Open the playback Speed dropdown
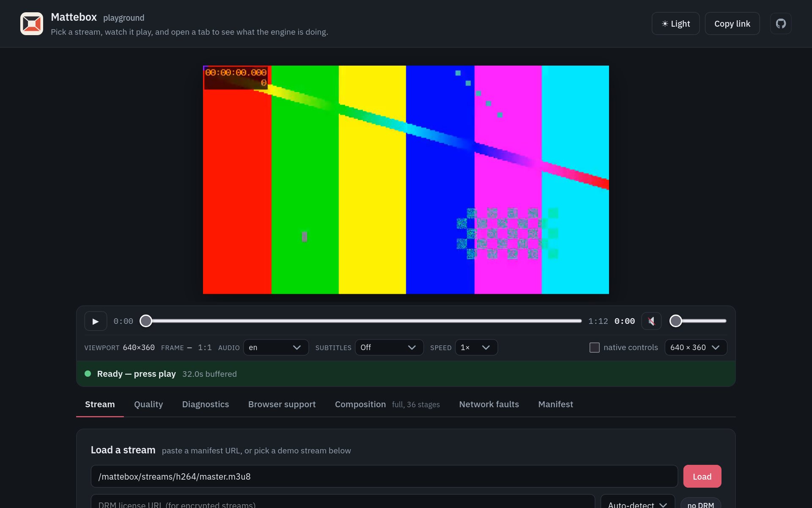This screenshot has width=812, height=508. point(476,348)
